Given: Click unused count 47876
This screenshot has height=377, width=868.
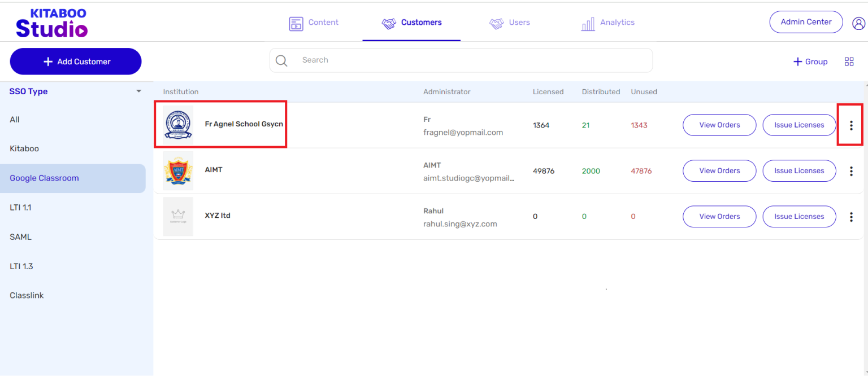Looking at the screenshot, I should 641,171.
